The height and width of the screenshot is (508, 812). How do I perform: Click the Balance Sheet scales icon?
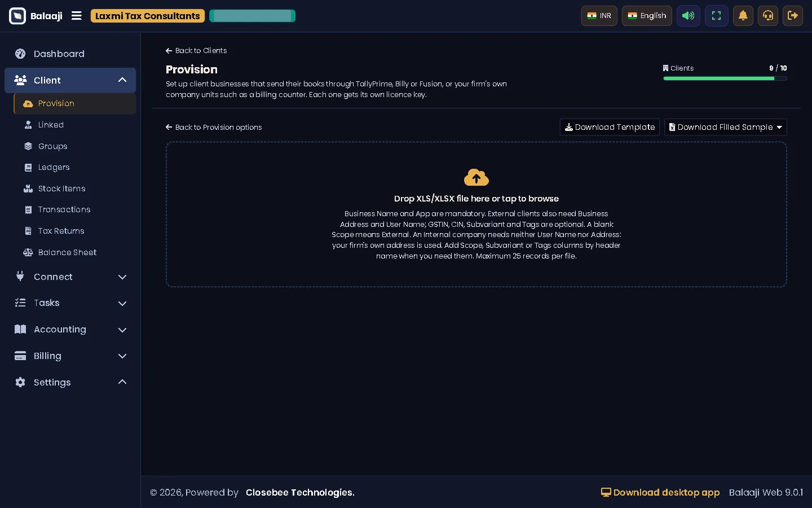(x=28, y=252)
